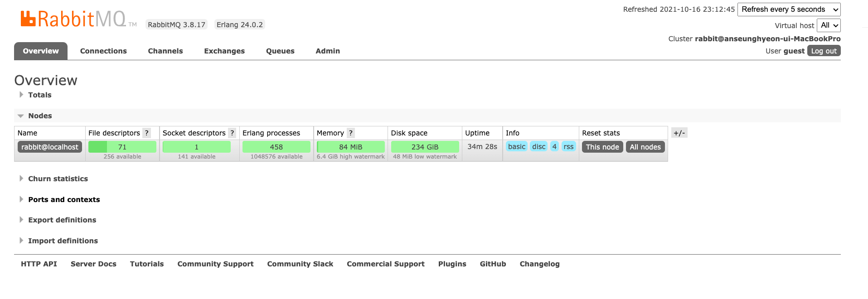Open the Plugins footer link
This screenshot has height=299, width=868.
tap(452, 264)
